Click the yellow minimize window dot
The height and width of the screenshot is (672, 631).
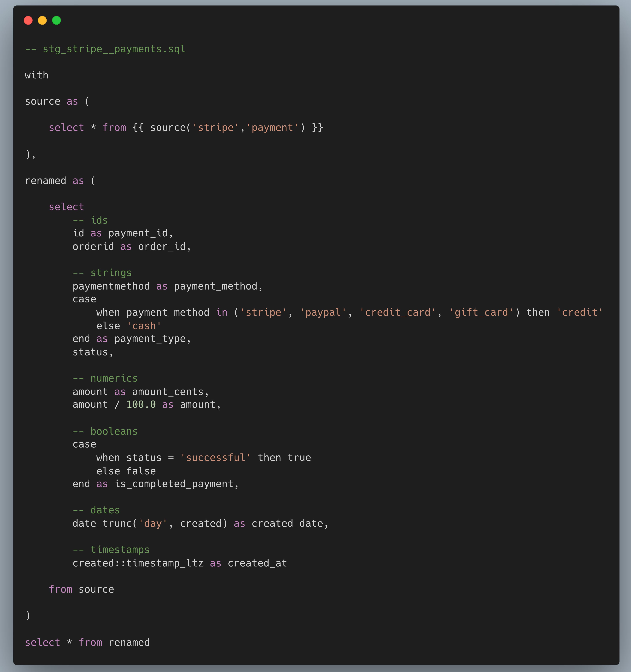pos(42,20)
